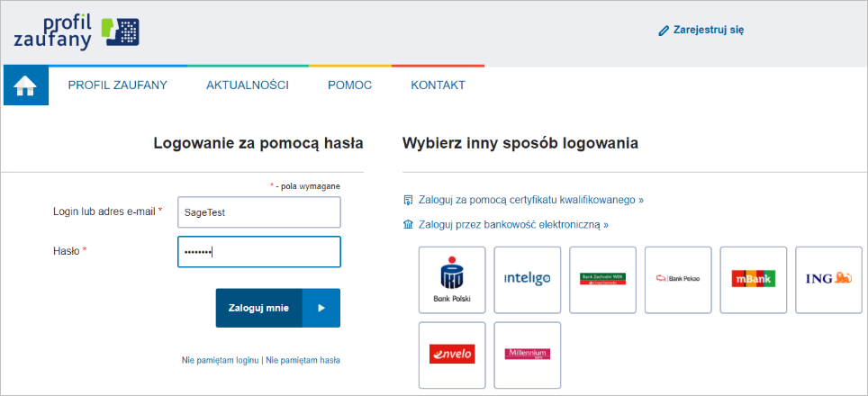Viewport: 868px width, 396px height.
Task: Open the AKTUALNOŚCI menu item
Action: point(247,85)
